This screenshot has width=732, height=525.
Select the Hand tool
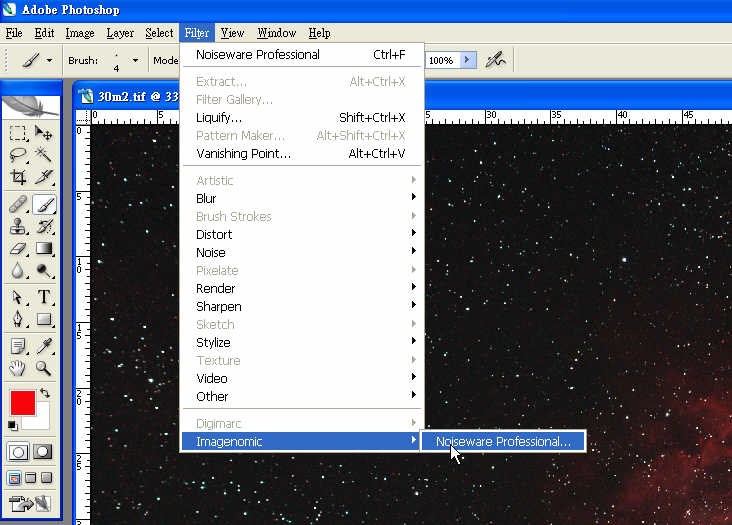click(18, 369)
